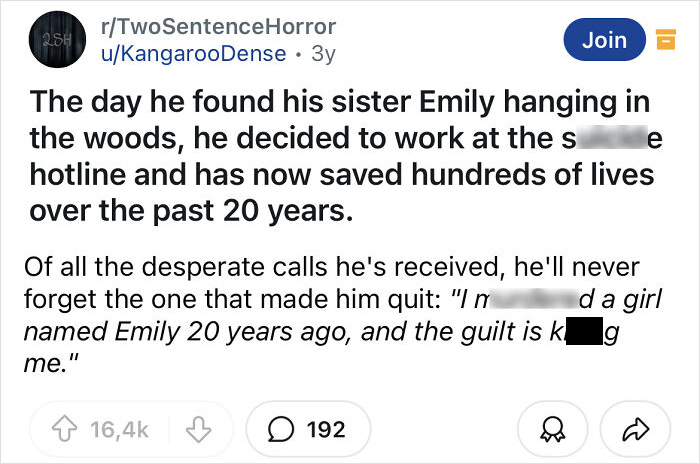700x464 pixels.
Task: Downvote the post with the down arrow
Action: 198,429
